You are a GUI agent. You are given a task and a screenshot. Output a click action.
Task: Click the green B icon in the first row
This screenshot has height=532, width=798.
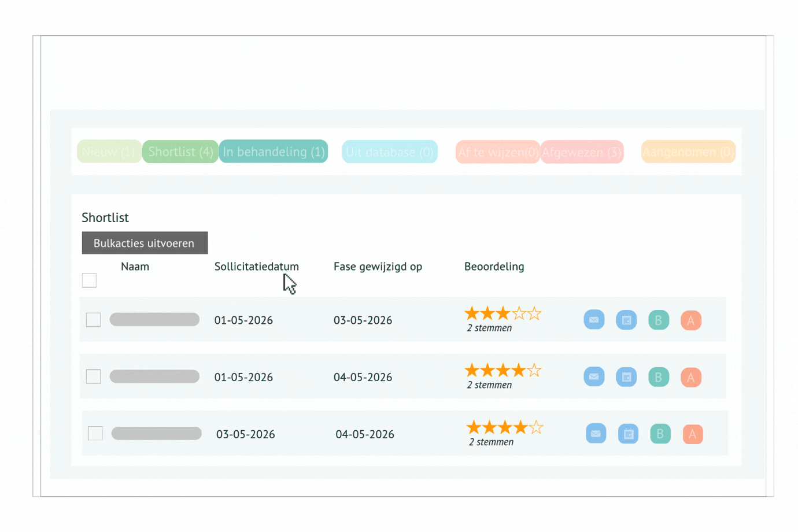point(659,320)
